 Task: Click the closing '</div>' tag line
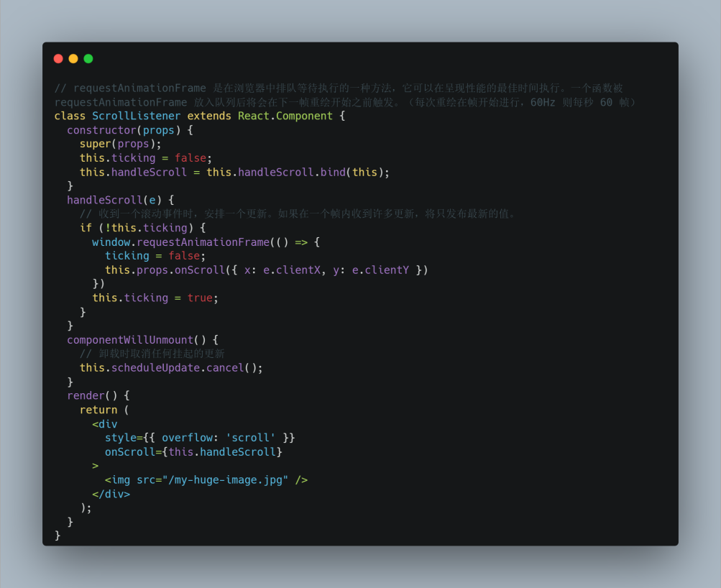click(111, 494)
